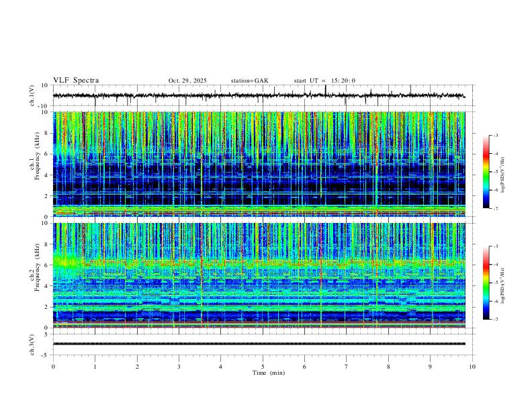Click time axis tick label "10"
The height and width of the screenshot is (411, 532).
(x=472, y=367)
